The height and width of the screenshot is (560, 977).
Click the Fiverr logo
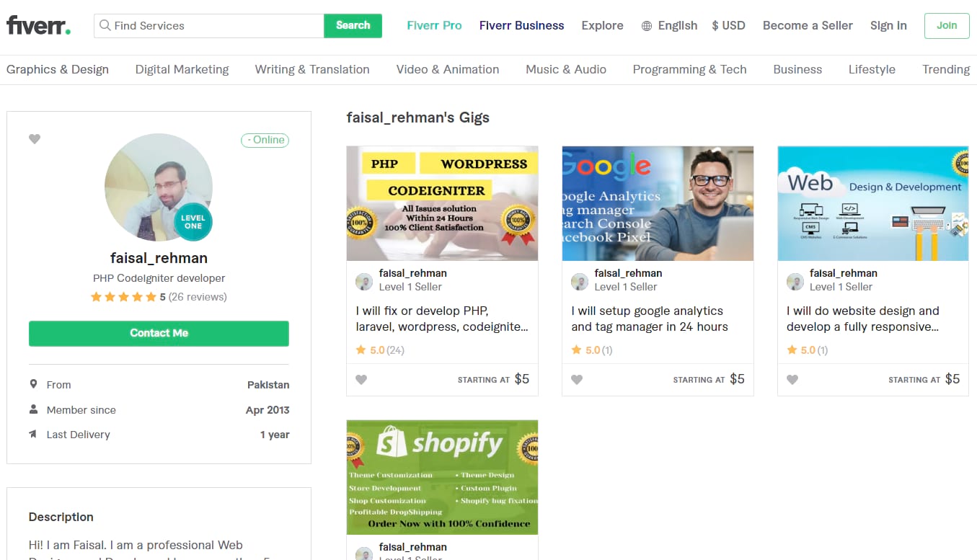point(39,26)
